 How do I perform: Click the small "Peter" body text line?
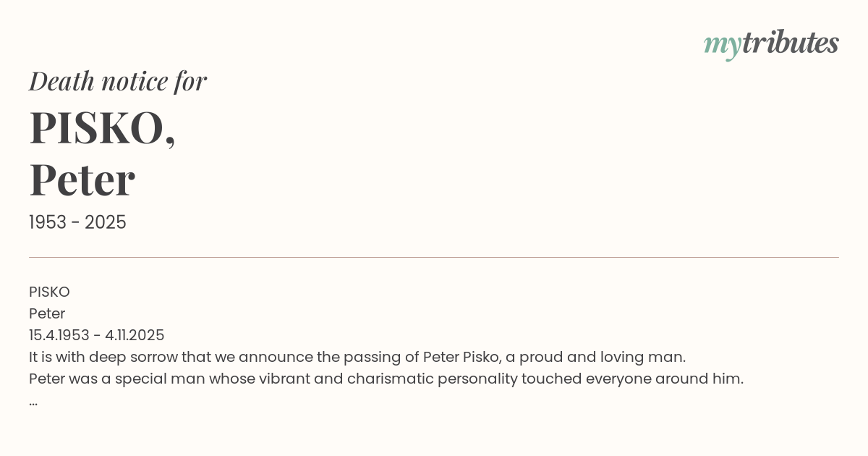click(x=47, y=313)
